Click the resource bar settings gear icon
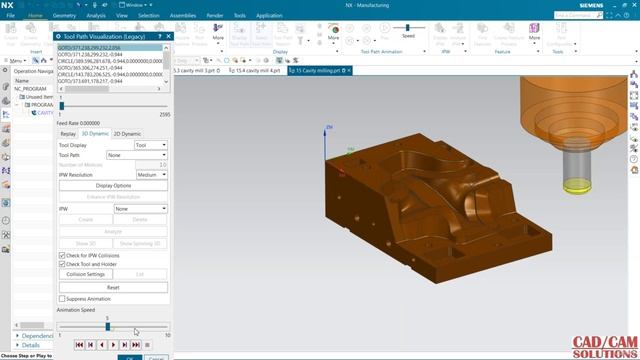Screen dimensions: 640x360 (x=5, y=70)
